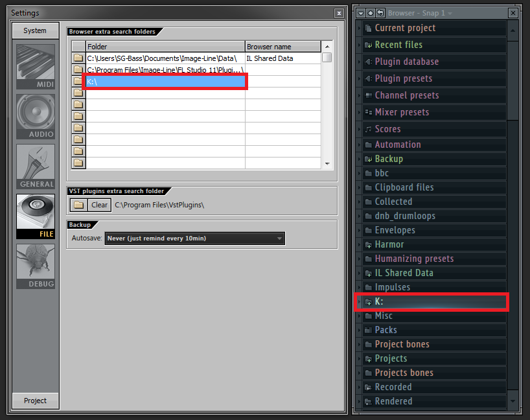Open Mixer presets in Browser
The image size is (530, 420).
[434, 112]
